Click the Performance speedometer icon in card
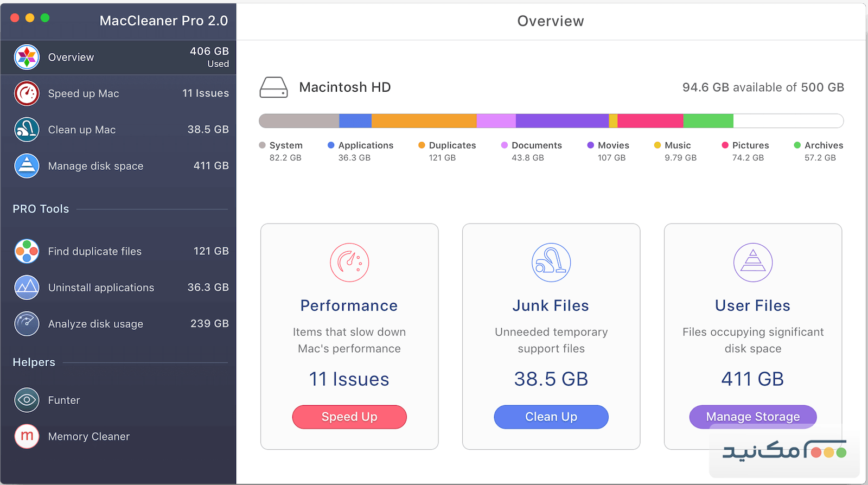 point(349,263)
